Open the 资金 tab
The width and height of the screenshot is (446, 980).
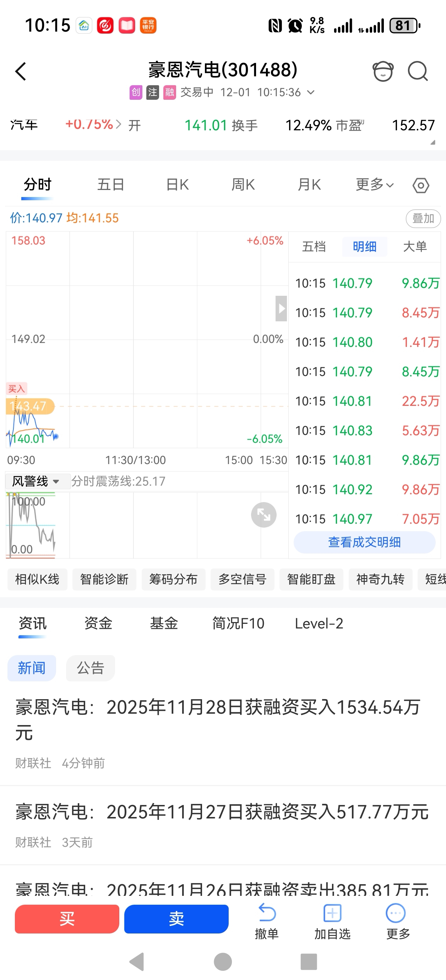point(98,624)
